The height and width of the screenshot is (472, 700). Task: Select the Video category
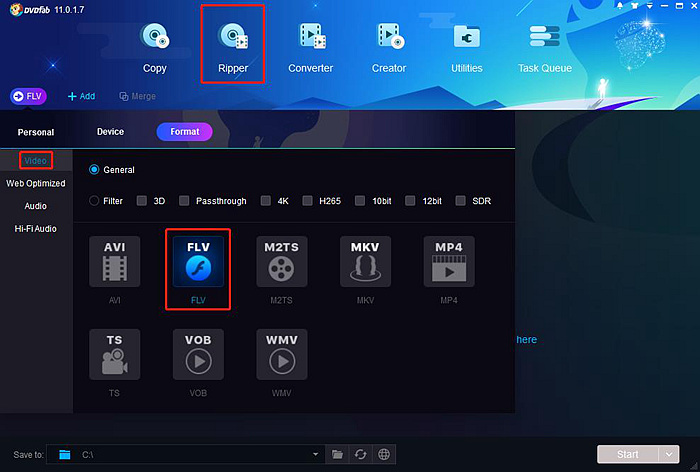pyautogui.click(x=36, y=161)
